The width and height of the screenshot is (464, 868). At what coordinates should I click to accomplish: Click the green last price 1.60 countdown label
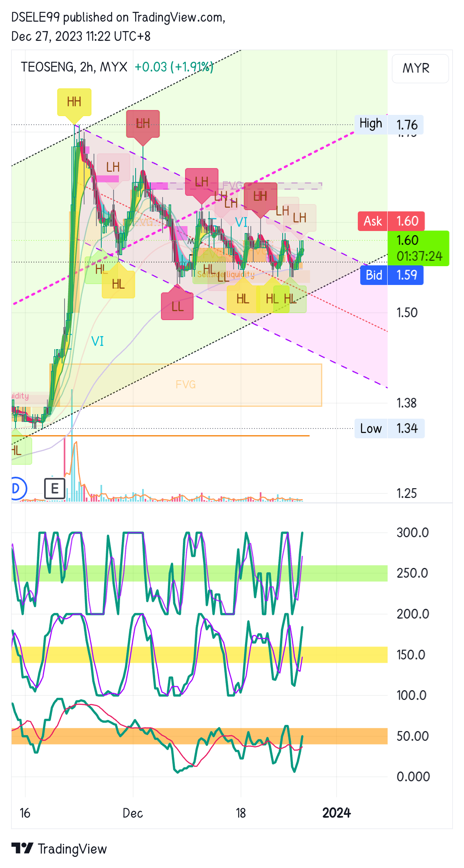[x=418, y=248]
